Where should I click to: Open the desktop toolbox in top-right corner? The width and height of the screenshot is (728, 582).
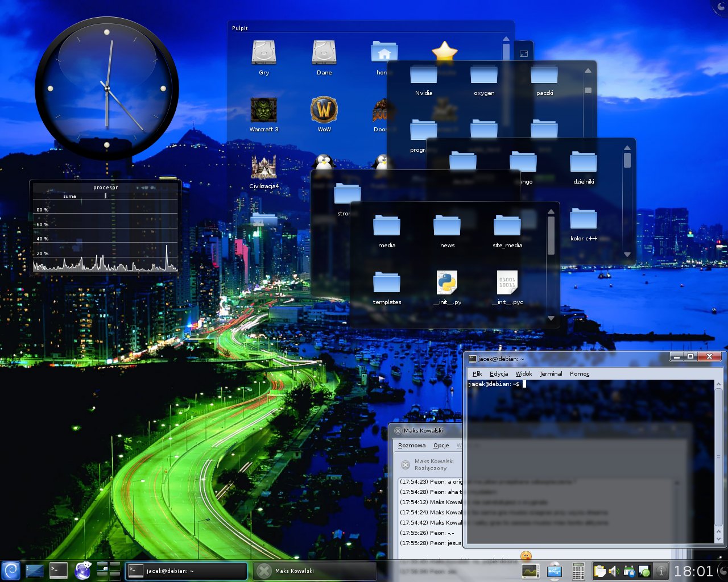tap(722, 5)
